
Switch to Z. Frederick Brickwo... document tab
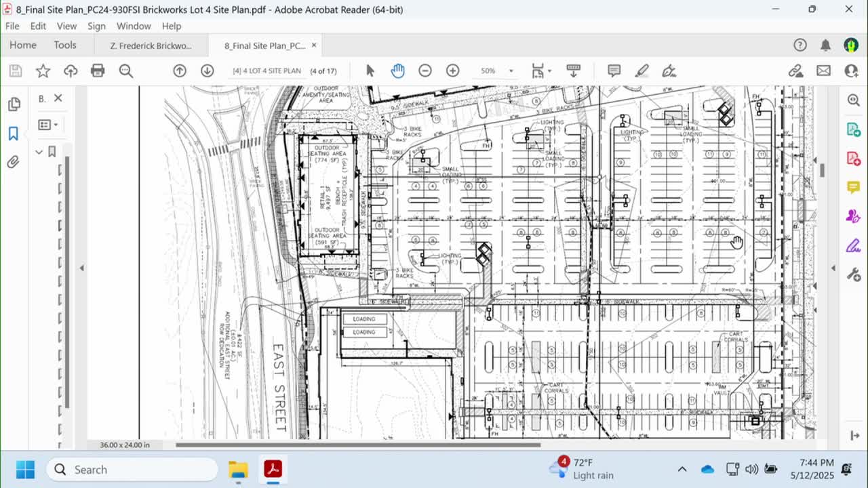coord(151,45)
